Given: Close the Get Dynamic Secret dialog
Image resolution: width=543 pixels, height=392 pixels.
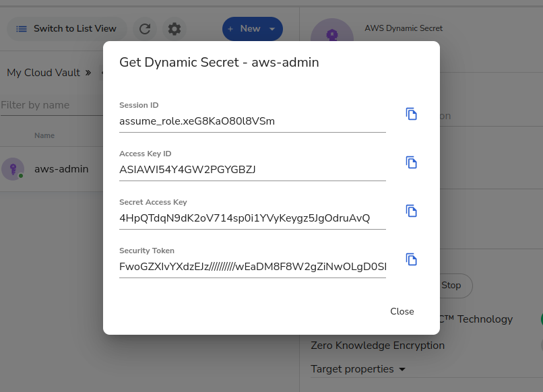Looking at the screenshot, I should tap(402, 311).
